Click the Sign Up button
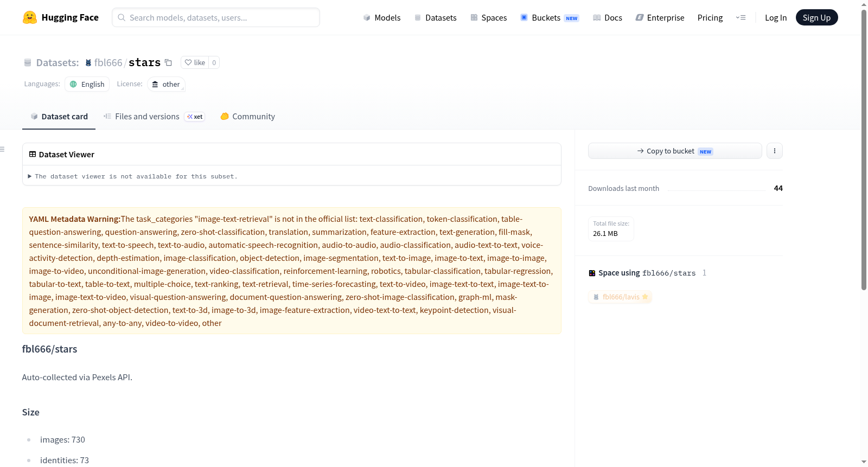Image resolution: width=868 pixels, height=467 pixels. (x=817, y=17)
